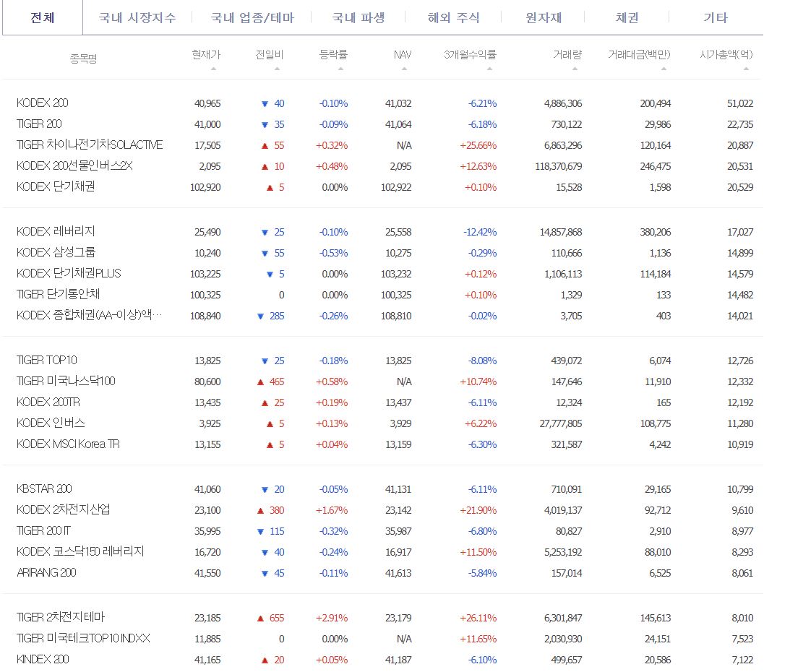
Task: Click NAV value 16,917
Action: (398, 552)
